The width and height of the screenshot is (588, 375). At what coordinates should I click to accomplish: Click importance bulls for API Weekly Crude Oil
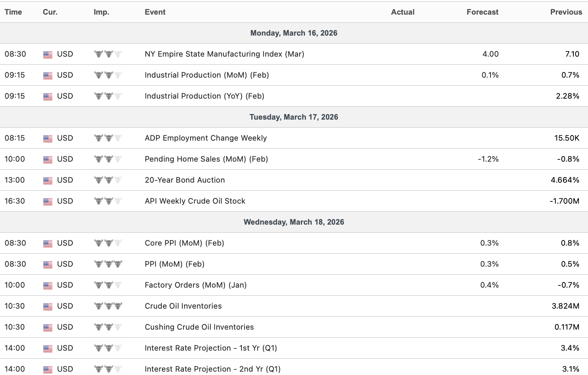108,201
